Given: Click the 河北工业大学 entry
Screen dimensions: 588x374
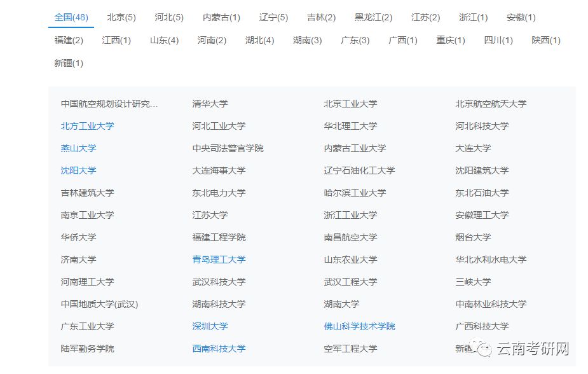Looking at the screenshot, I should pyautogui.click(x=219, y=126).
